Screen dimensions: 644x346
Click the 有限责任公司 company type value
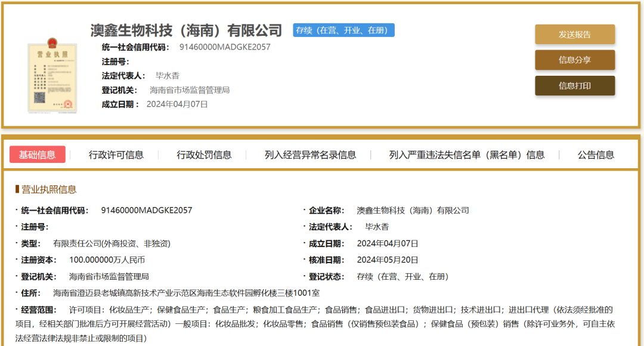coord(112,243)
